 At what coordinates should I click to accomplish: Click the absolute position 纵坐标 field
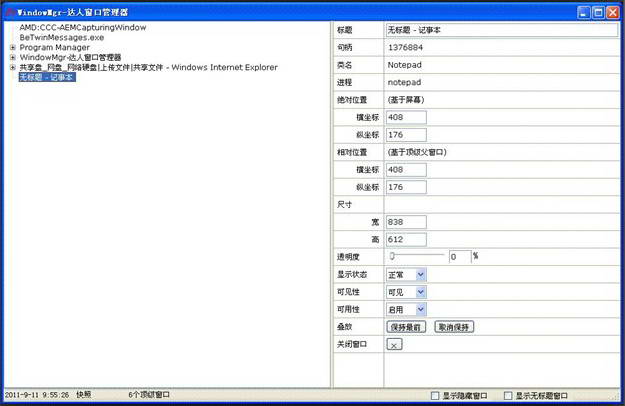point(406,135)
